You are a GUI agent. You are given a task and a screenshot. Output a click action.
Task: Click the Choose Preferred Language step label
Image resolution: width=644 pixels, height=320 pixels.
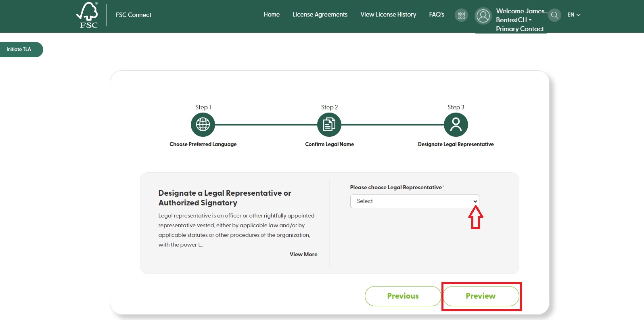[x=203, y=144]
